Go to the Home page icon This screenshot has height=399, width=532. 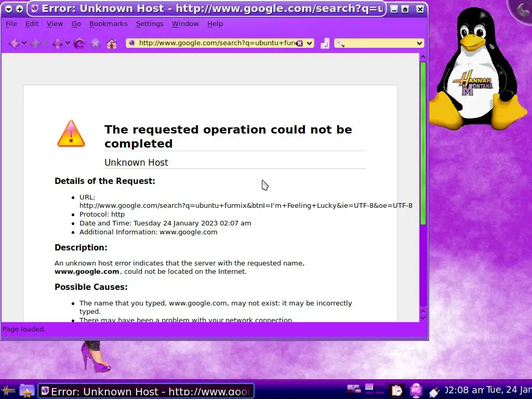[x=112, y=44]
